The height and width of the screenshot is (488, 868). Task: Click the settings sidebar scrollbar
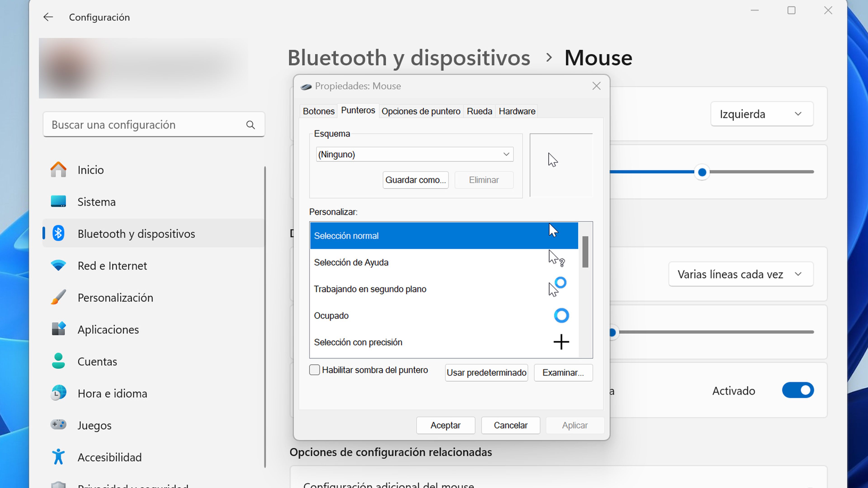point(265,317)
